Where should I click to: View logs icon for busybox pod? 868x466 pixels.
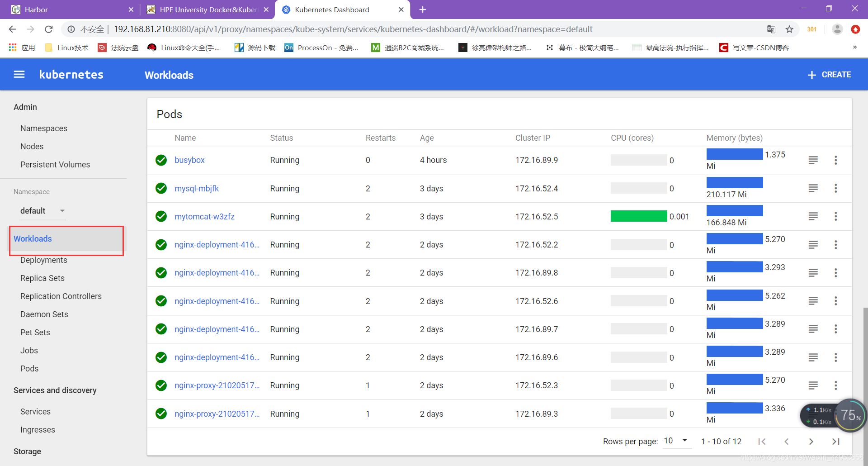813,160
